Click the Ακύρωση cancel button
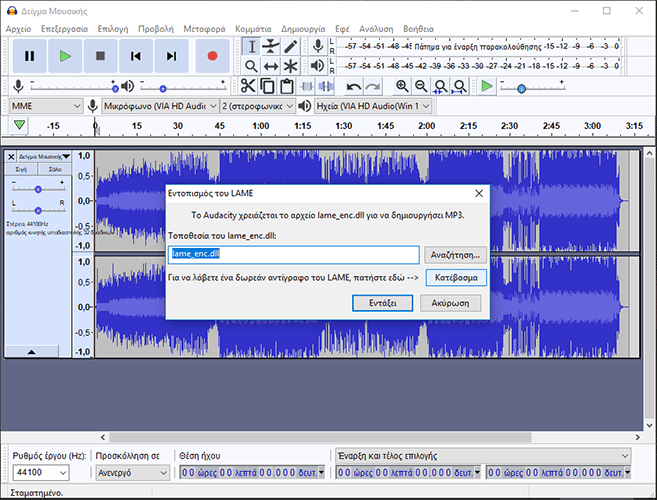Viewport: 657px width, 500px height. 450,303
